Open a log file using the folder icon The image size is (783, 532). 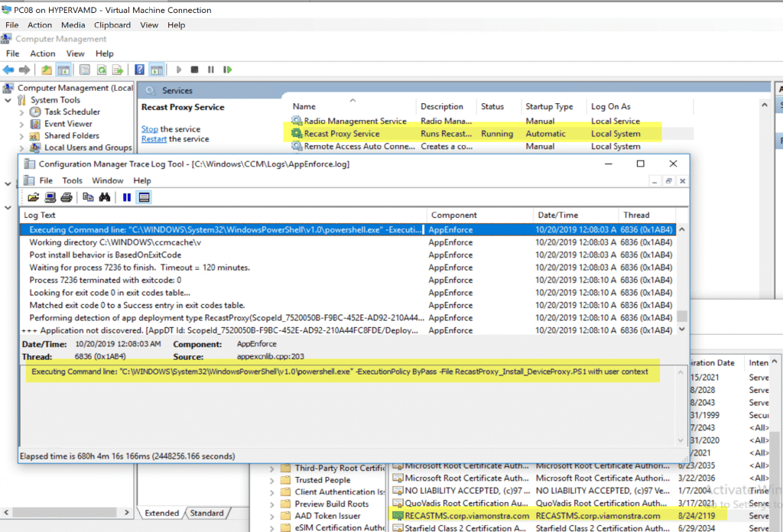pyautogui.click(x=33, y=196)
